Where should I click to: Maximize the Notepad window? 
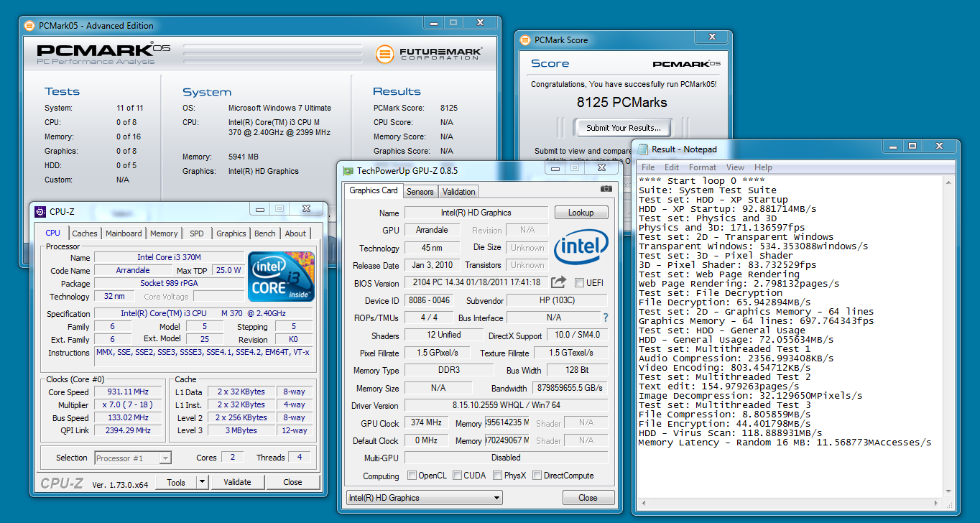(912, 146)
